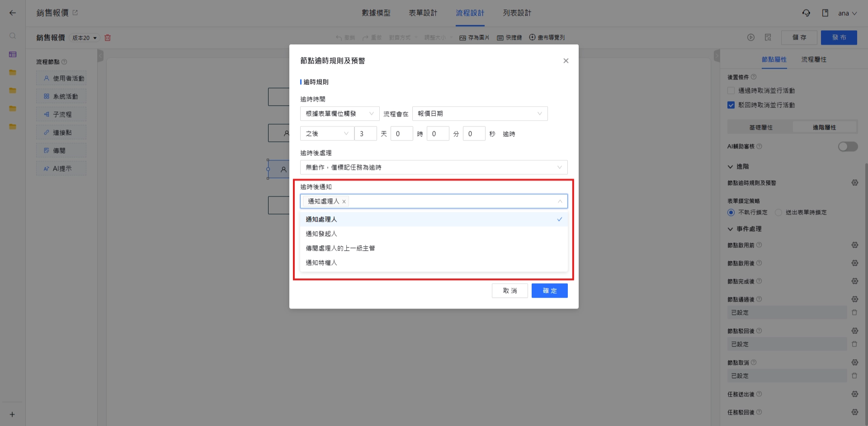Switch to 表單設計 tab

point(423,13)
